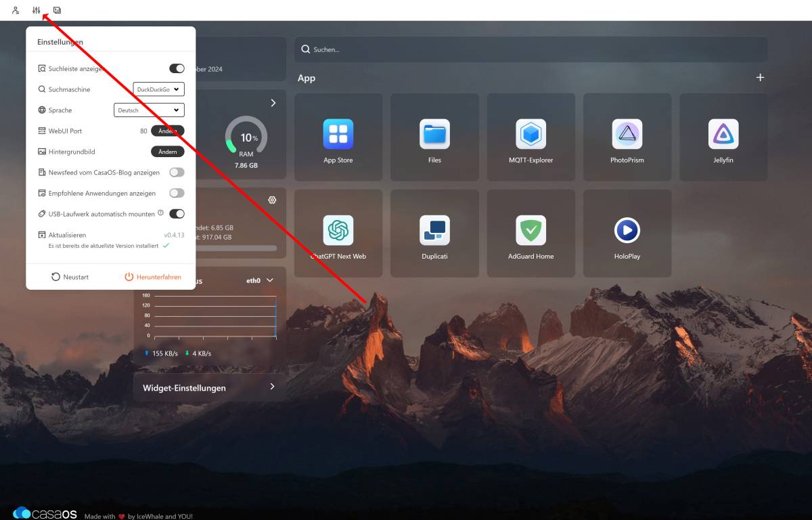Viewport: 812px width, 520px height.
Task: Open the terminal and logs icon
Action: [57, 10]
